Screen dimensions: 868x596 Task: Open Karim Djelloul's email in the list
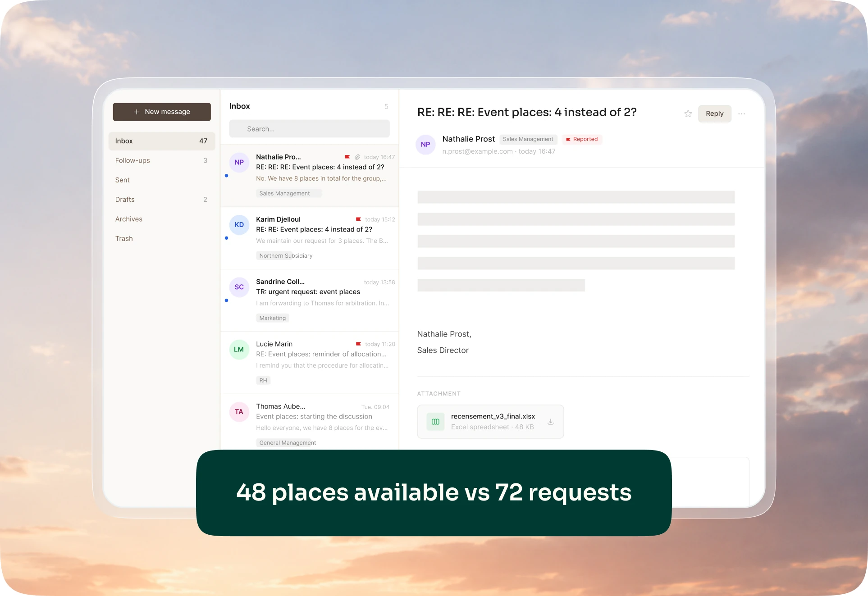click(310, 238)
